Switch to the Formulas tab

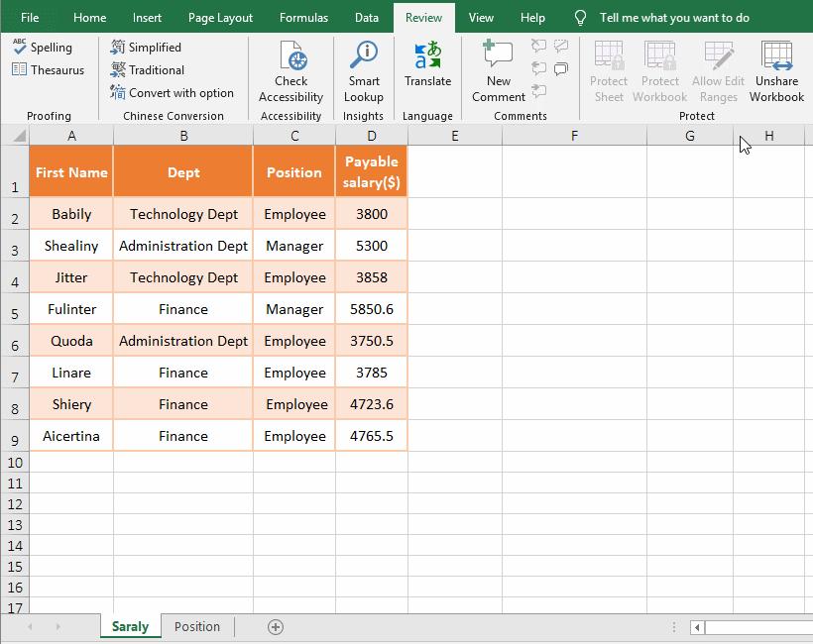(303, 18)
